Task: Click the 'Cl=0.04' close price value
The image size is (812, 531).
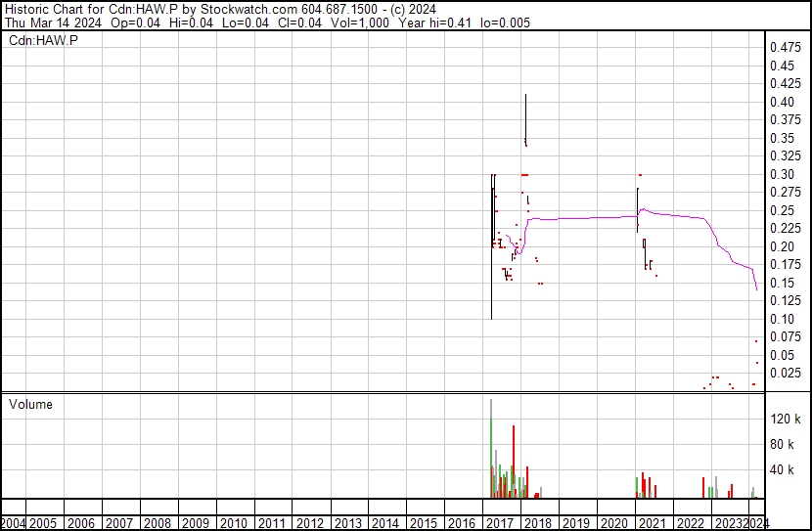Action: 298,22
